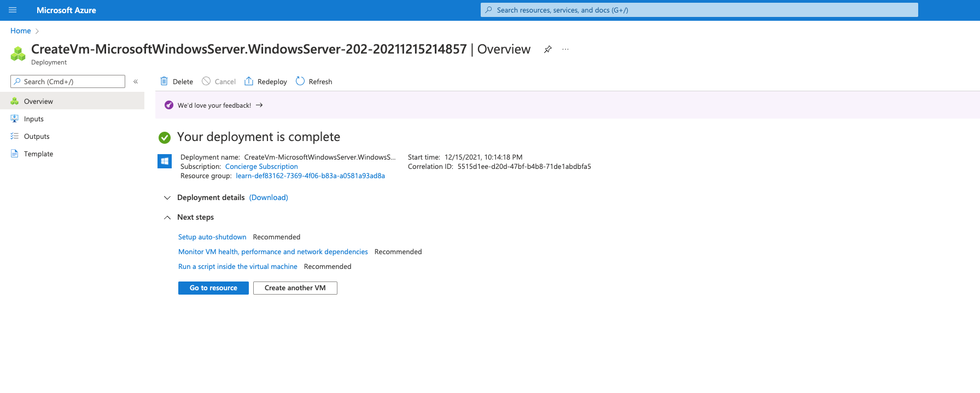Click Create another VM button
The width and height of the screenshot is (980, 393).
point(295,288)
